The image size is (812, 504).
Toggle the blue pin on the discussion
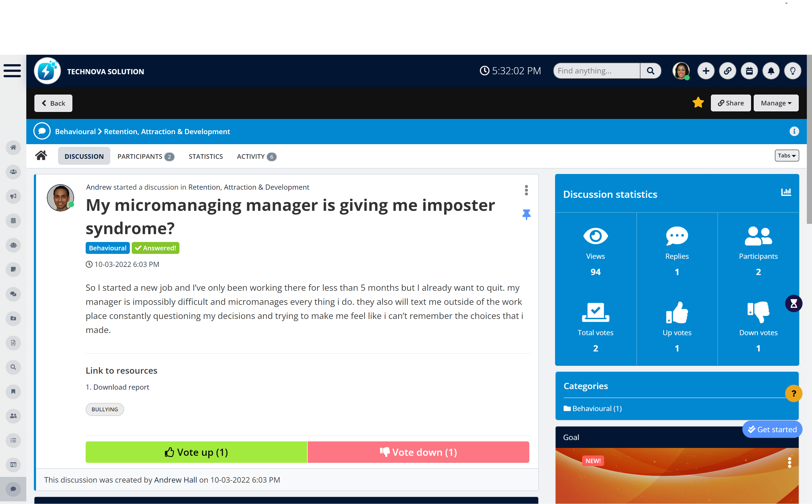(x=526, y=214)
